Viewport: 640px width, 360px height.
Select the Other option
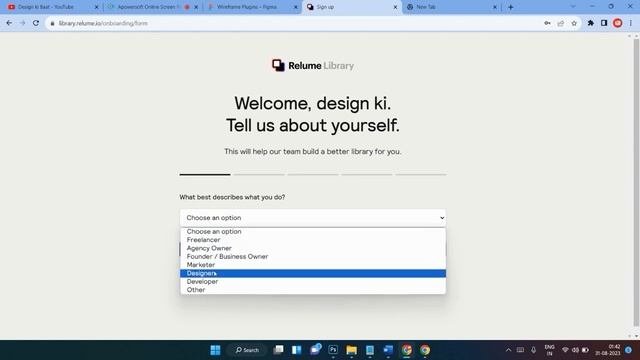tap(313, 290)
